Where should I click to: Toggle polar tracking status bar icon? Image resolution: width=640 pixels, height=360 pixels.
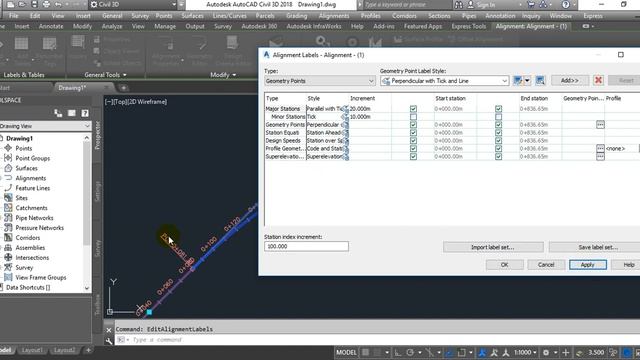(x=410, y=352)
